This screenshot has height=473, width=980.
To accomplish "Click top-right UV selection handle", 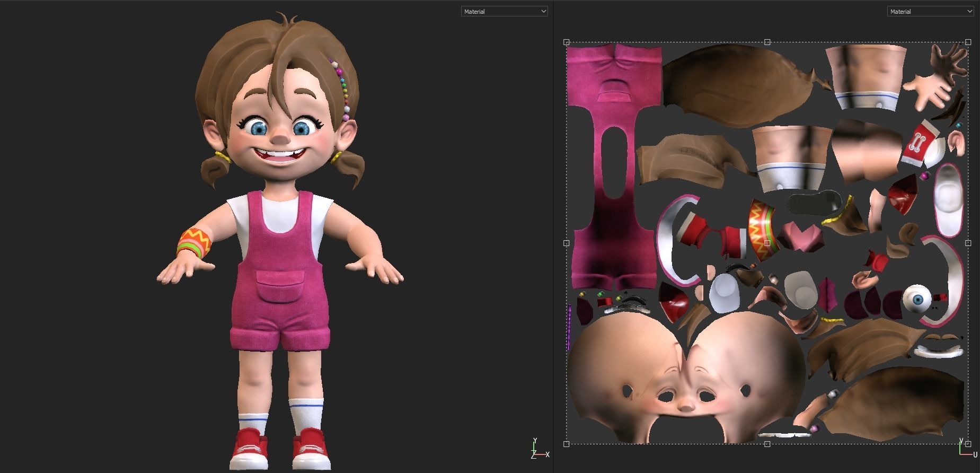I will (x=968, y=42).
